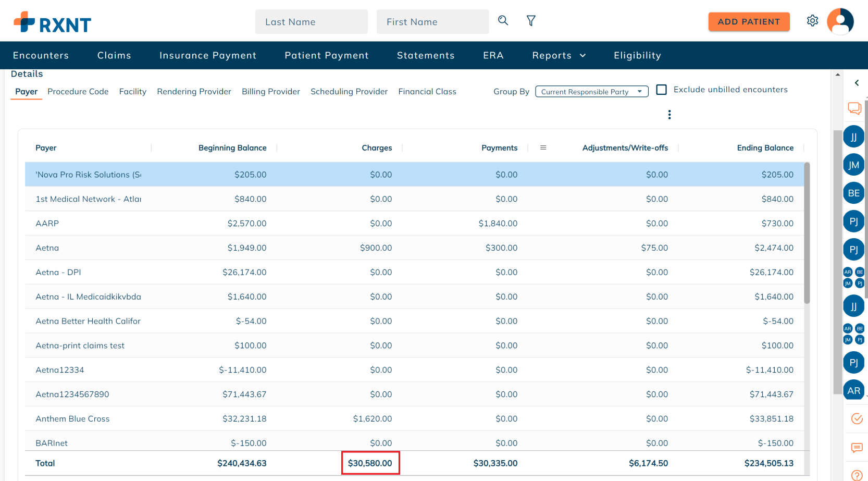Open the Patient Payment menu
This screenshot has height=481, width=868.
pyautogui.click(x=327, y=55)
